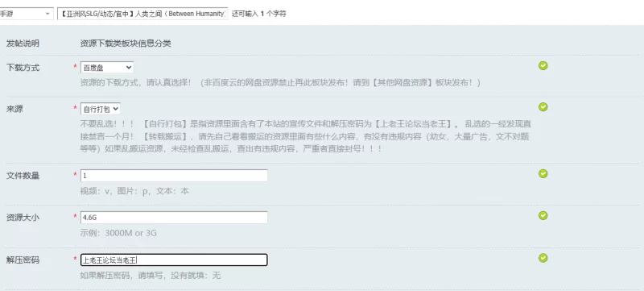
Task: Click hint text 示例：3000M or 3G
Action: (118, 233)
